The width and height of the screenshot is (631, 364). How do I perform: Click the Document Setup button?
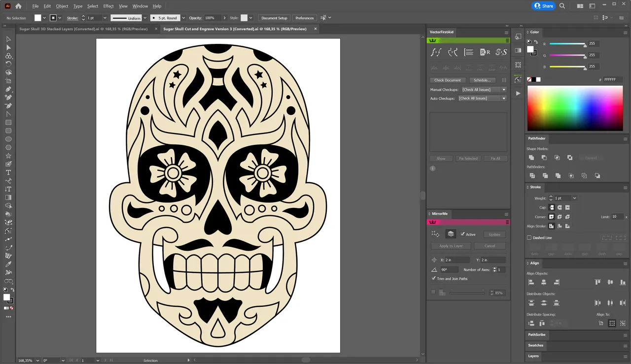[274, 18]
